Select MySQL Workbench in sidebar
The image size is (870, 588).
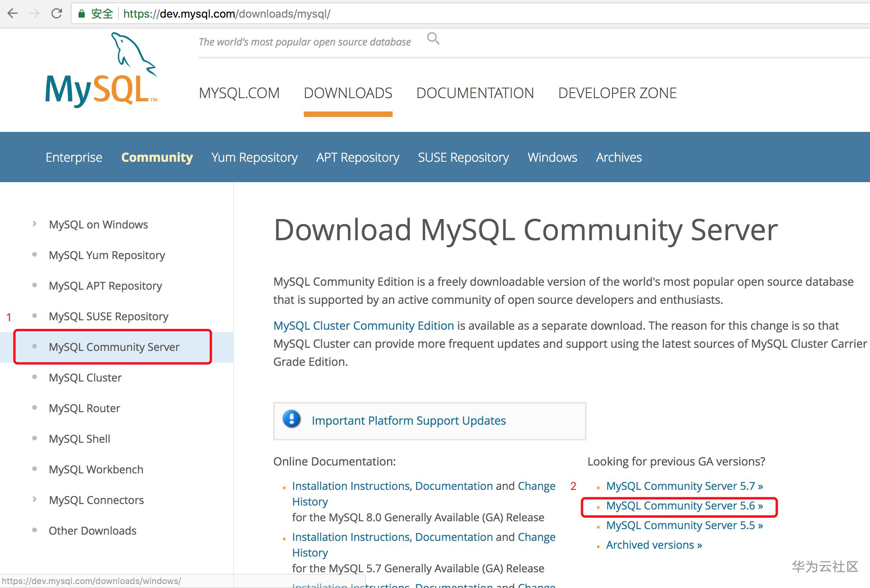pyautogui.click(x=96, y=469)
